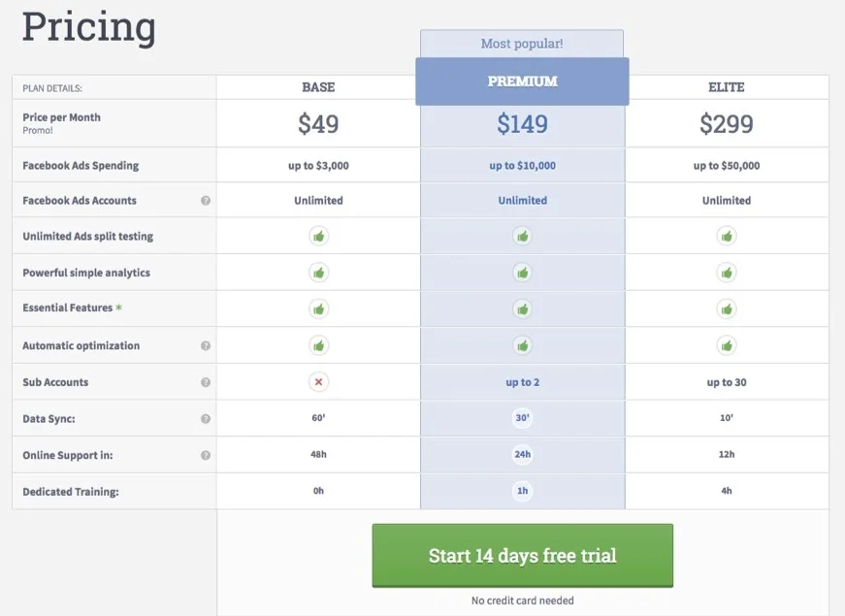The image size is (845, 616).
Task: Click help icon beside Data Sync
Action: point(206,419)
